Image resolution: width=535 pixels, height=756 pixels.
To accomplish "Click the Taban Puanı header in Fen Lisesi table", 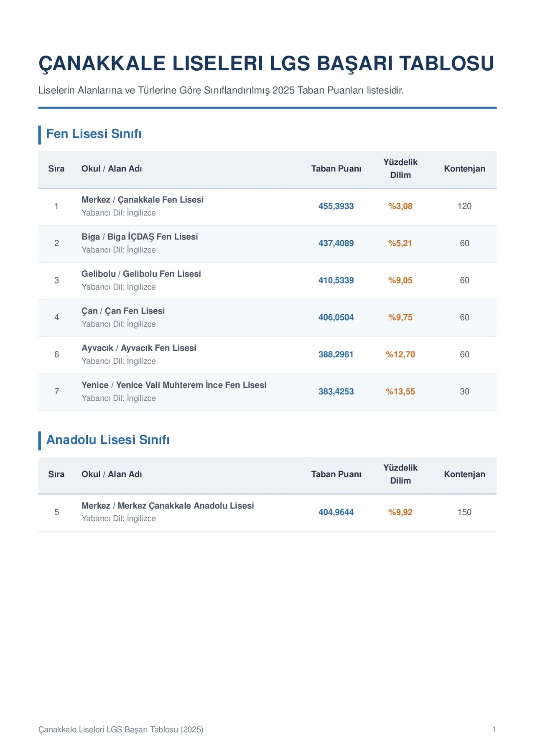I will pos(336,169).
